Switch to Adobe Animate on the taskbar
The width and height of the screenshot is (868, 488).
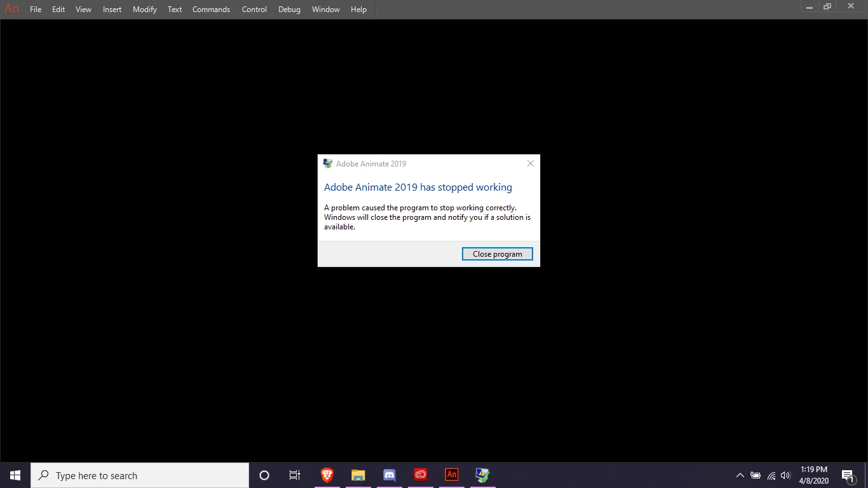(x=452, y=475)
